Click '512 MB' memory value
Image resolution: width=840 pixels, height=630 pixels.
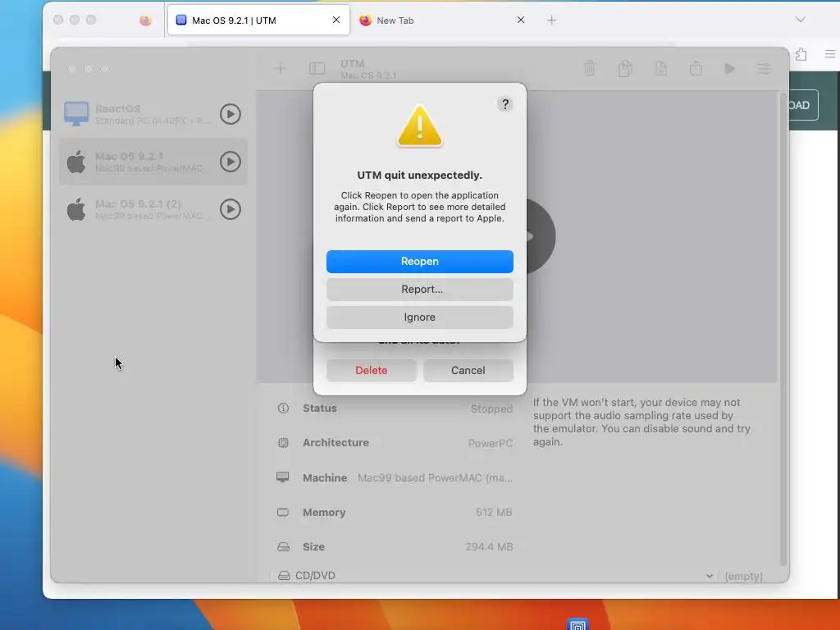(x=494, y=512)
